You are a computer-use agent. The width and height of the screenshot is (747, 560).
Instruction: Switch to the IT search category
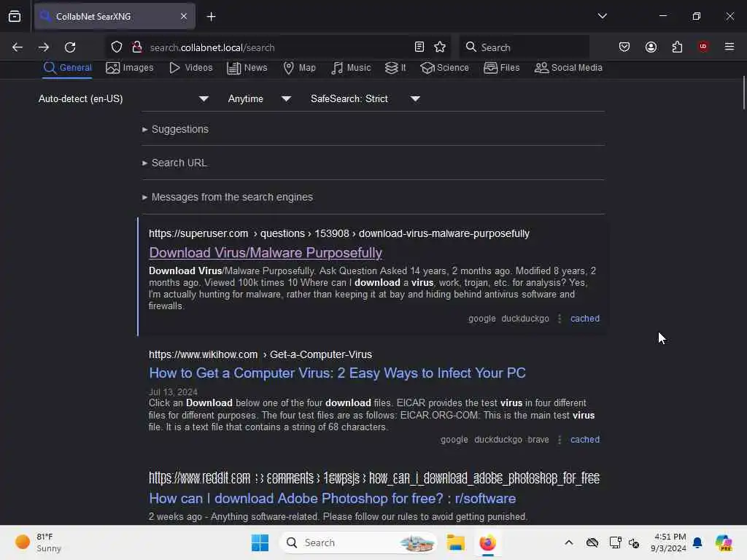pyautogui.click(x=395, y=68)
